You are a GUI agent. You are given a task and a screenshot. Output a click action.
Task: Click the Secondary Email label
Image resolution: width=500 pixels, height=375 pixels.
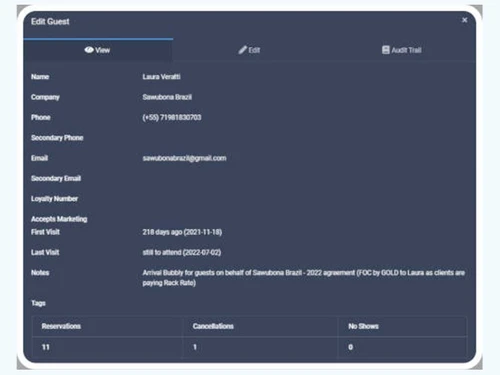(56, 178)
